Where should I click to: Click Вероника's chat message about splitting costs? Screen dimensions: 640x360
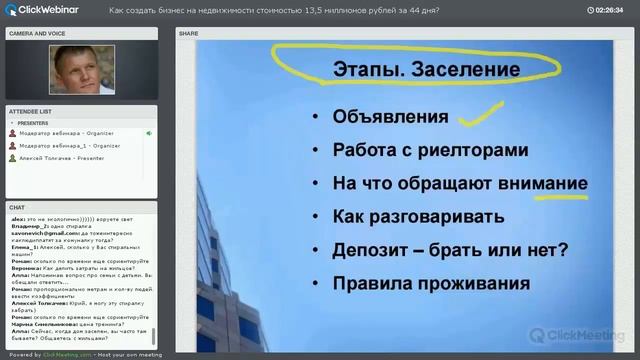tap(73, 268)
